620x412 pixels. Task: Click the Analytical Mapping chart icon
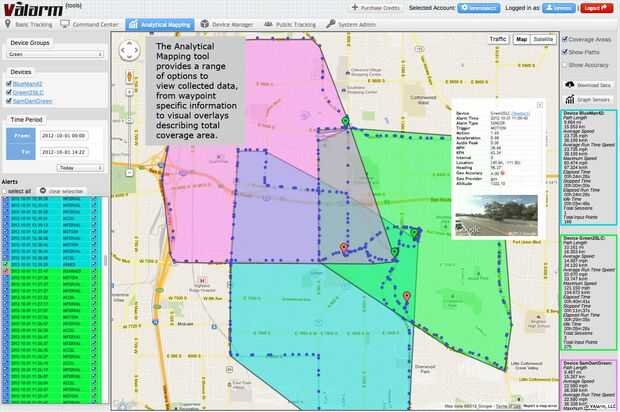tap(133, 25)
